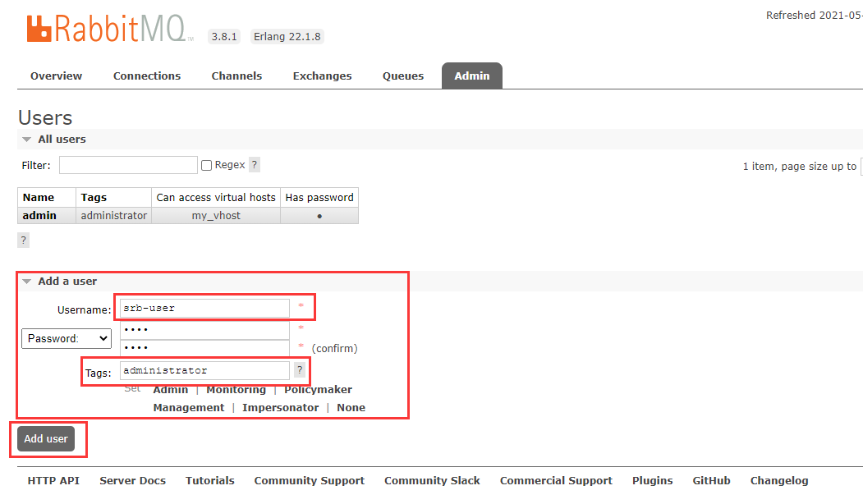
Task: Open the Changelog footer link
Action: [x=779, y=480]
